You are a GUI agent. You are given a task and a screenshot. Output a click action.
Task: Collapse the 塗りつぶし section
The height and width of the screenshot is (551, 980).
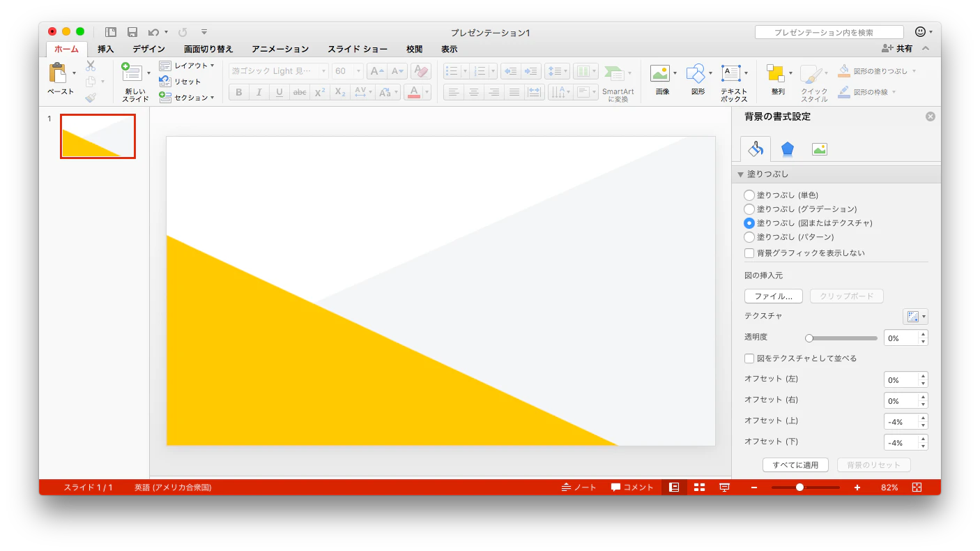coord(740,174)
